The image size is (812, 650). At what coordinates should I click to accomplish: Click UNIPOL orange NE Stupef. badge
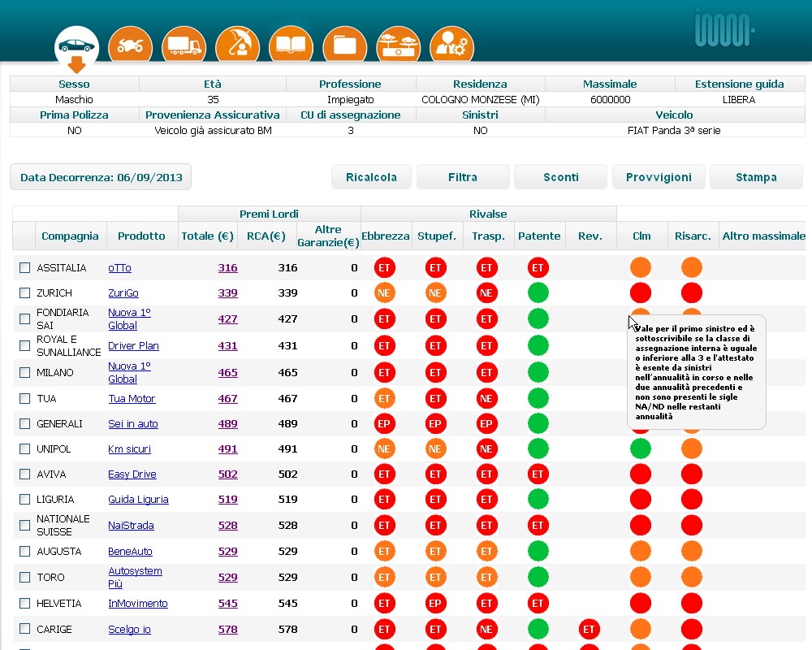435,448
